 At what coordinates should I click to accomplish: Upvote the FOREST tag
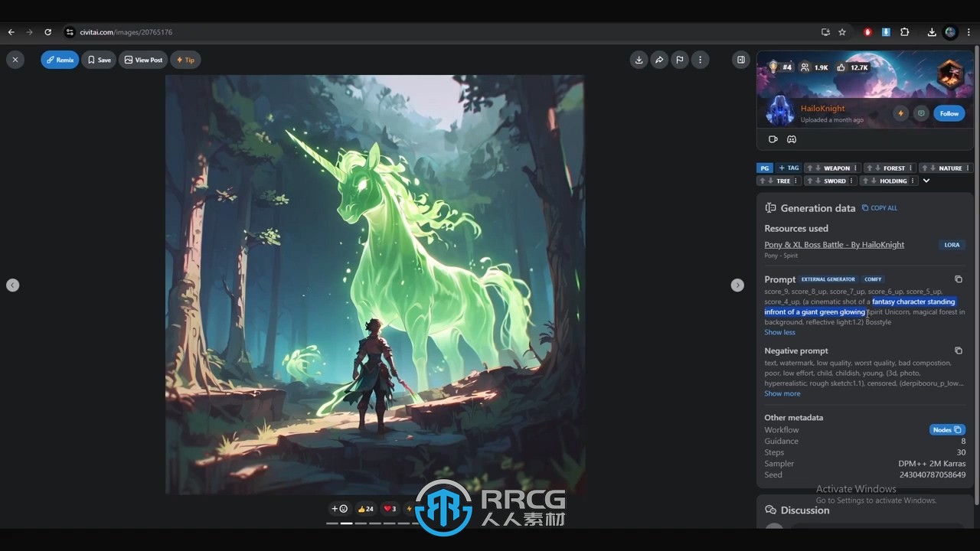point(869,168)
